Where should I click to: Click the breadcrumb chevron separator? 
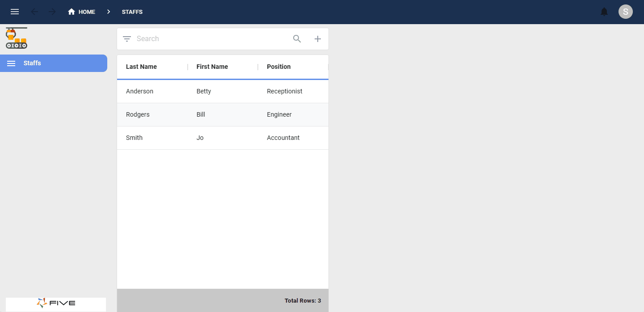[x=109, y=12]
